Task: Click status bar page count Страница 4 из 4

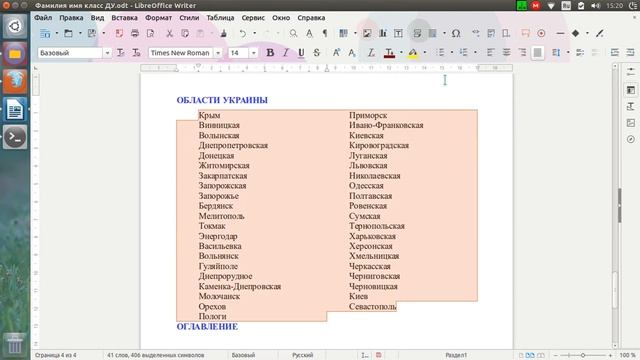Action: tap(56, 355)
